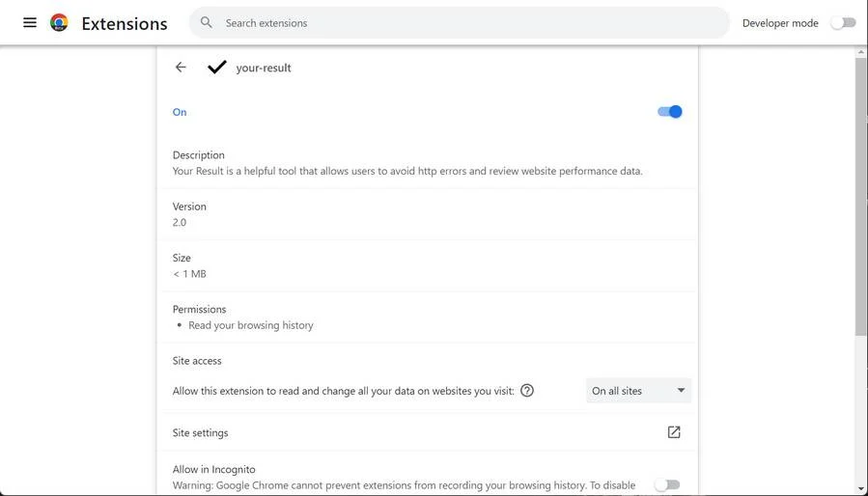The height and width of the screenshot is (496, 868).
Task: Click the On status label
Action: click(x=180, y=112)
